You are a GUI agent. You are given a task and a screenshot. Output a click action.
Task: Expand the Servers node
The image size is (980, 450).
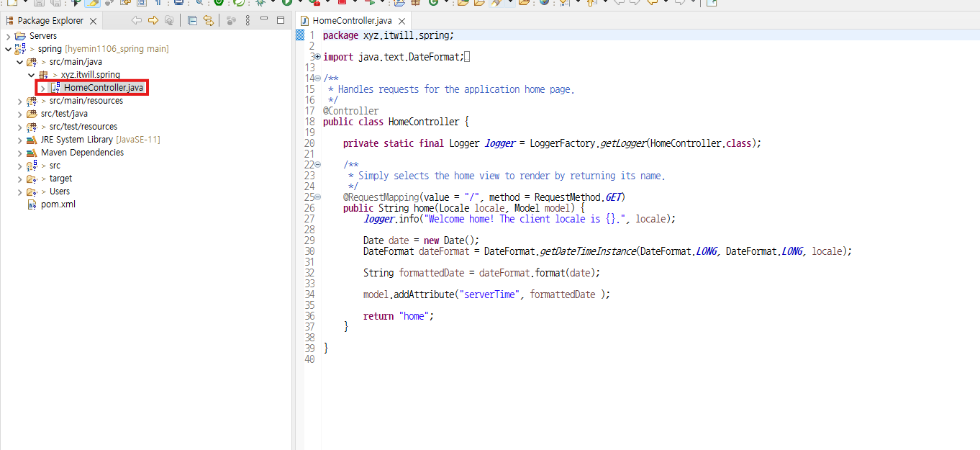pos(8,36)
